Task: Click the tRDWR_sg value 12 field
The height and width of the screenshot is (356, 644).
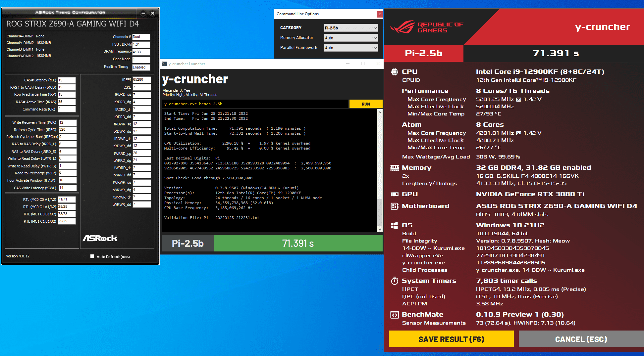Action: pyautogui.click(x=142, y=124)
